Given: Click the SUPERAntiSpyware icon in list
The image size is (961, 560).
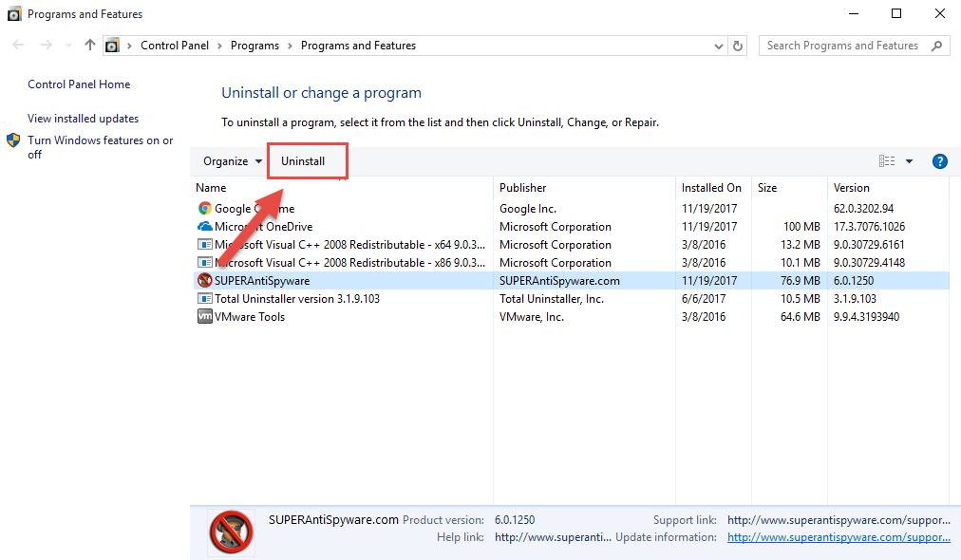Looking at the screenshot, I should coord(205,281).
